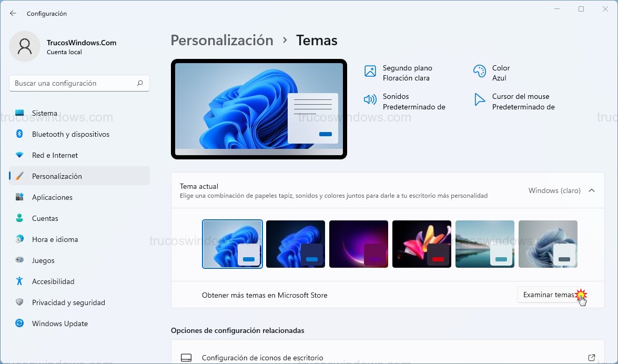The width and height of the screenshot is (618, 364).
Task: Click the back arrow at top left
Action: coord(12,13)
